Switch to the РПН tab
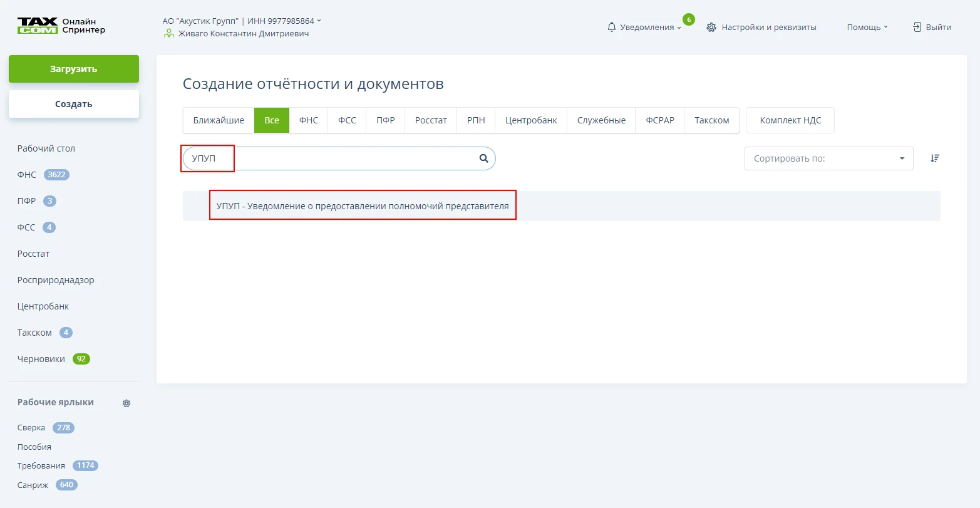Image resolution: width=980 pixels, height=508 pixels. 476,120
